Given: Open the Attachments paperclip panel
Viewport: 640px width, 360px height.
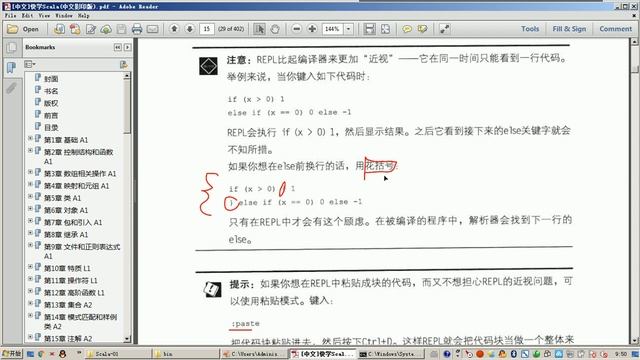Looking at the screenshot, I should coord(11,87).
